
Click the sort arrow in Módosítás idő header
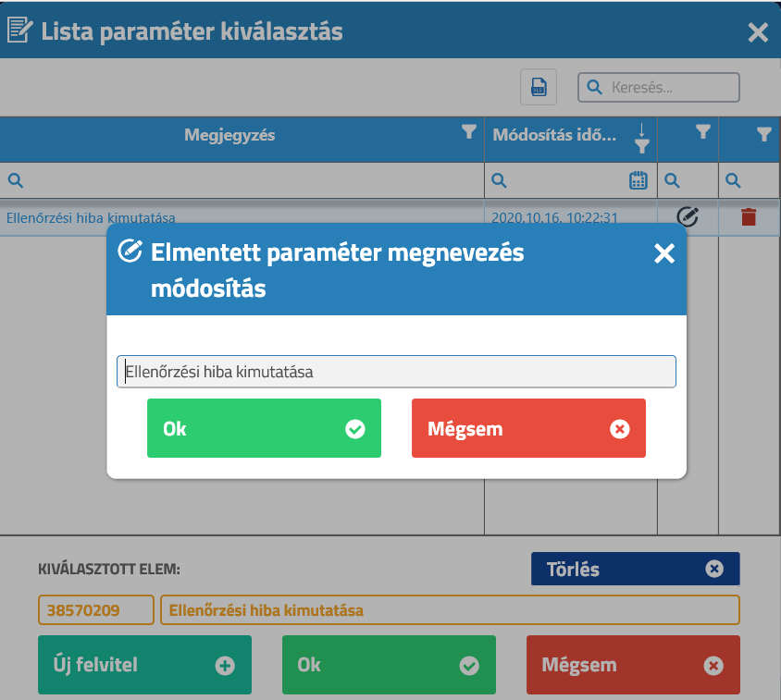coord(642,129)
